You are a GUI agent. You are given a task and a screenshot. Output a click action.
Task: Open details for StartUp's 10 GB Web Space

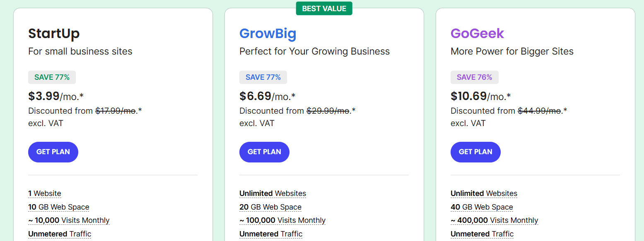tap(58, 207)
